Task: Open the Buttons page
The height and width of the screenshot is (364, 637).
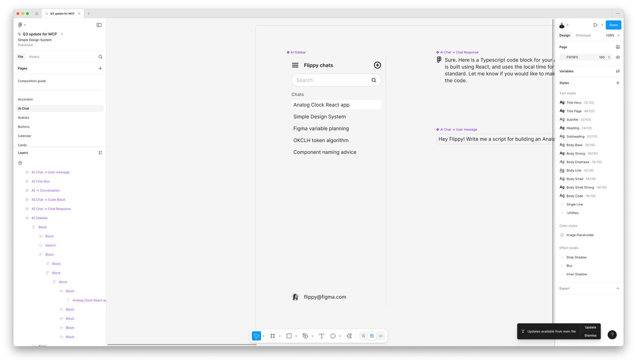Action: pyautogui.click(x=24, y=127)
